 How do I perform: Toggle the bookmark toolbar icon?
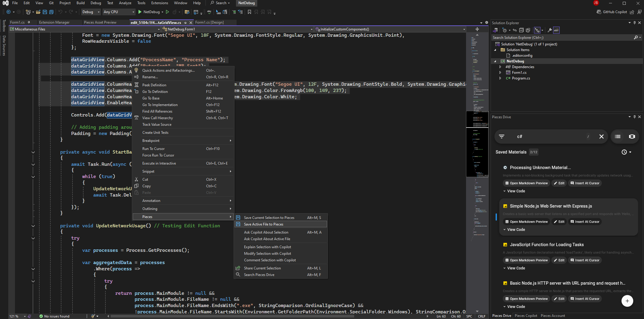tap(249, 12)
